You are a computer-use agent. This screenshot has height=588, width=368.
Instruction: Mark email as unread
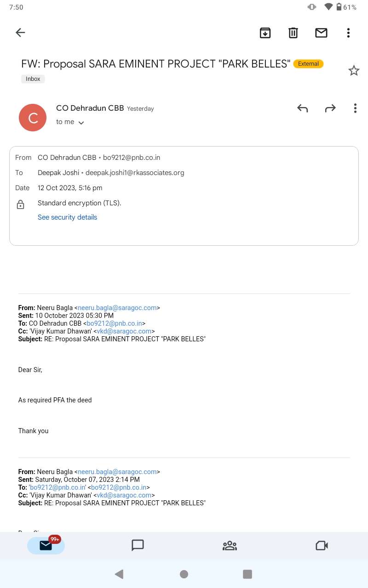(321, 33)
